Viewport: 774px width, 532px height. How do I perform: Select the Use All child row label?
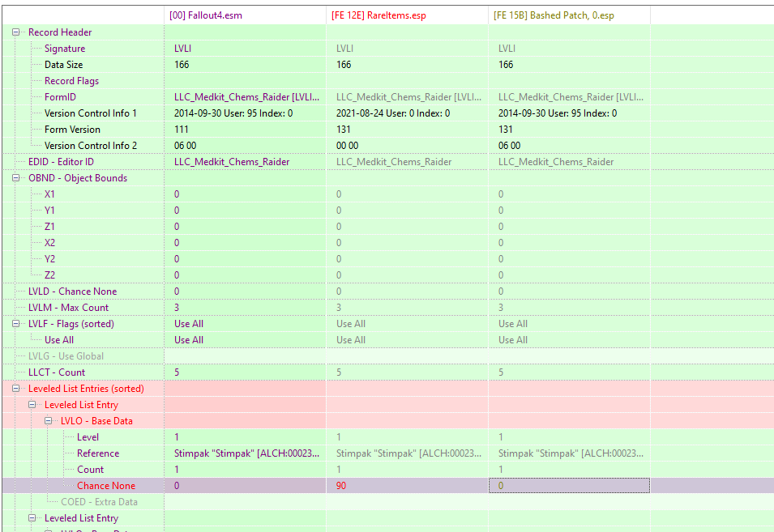[x=58, y=340]
